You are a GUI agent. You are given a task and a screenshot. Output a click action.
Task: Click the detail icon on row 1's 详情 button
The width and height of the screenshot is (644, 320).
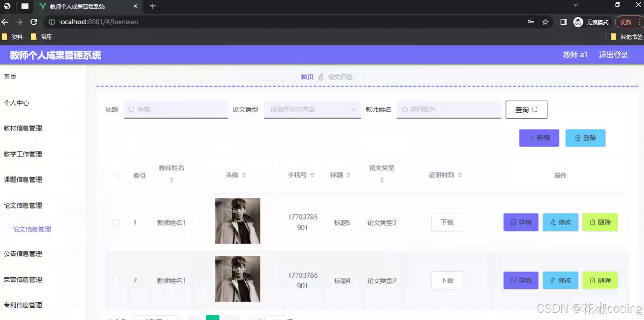[514, 222]
